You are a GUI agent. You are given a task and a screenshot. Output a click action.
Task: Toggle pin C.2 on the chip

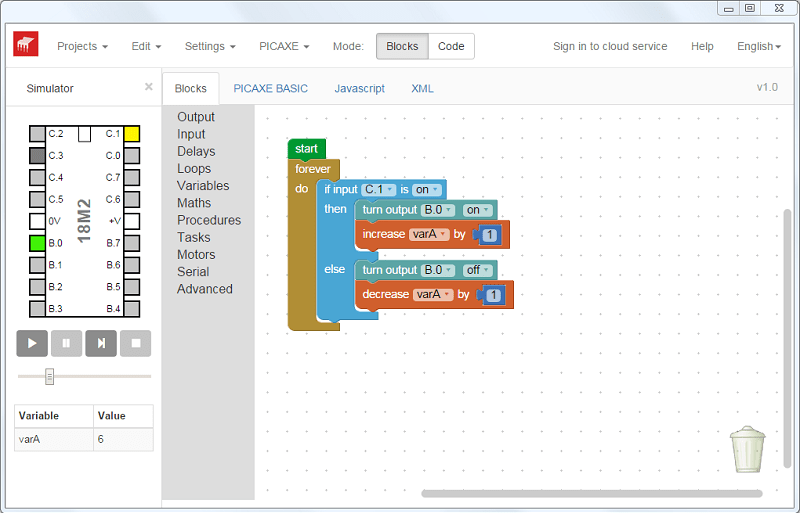coord(37,134)
